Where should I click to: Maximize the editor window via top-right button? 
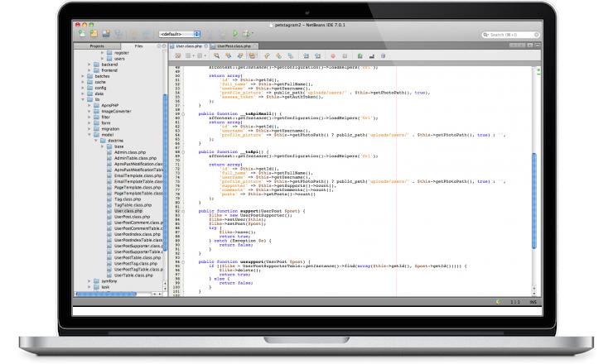[538, 45]
